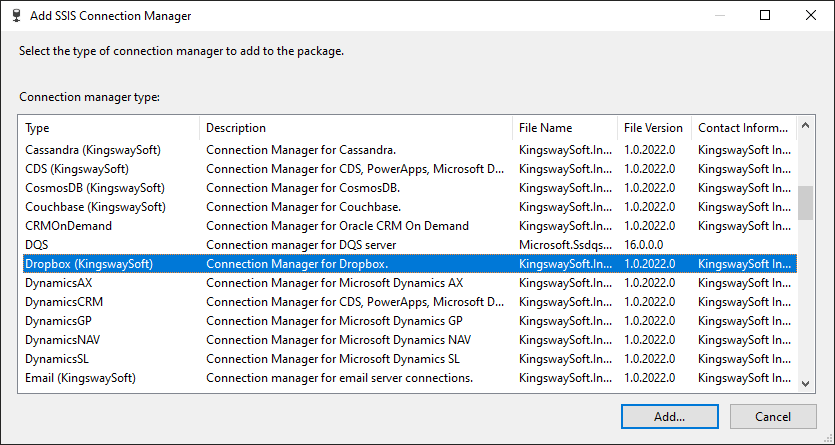Screen dimensions: 835x445
Task: Select the CRMOnDemand connection type
Action: coord(410,226)
